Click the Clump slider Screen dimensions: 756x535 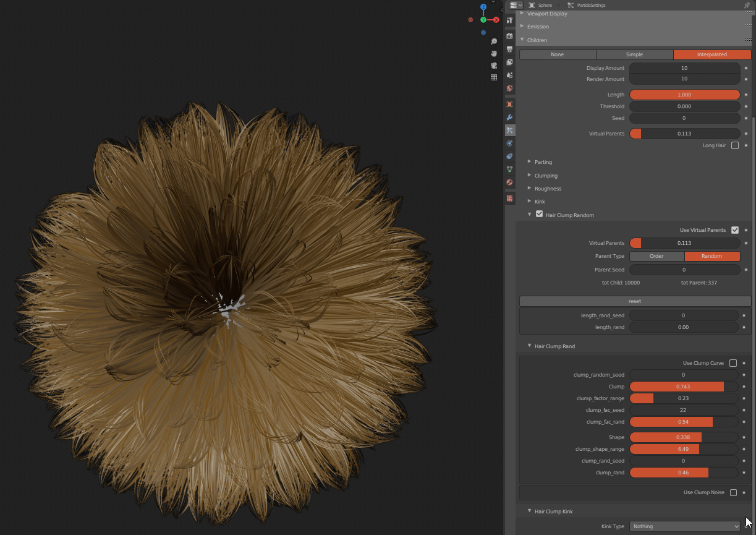point(684,387)
